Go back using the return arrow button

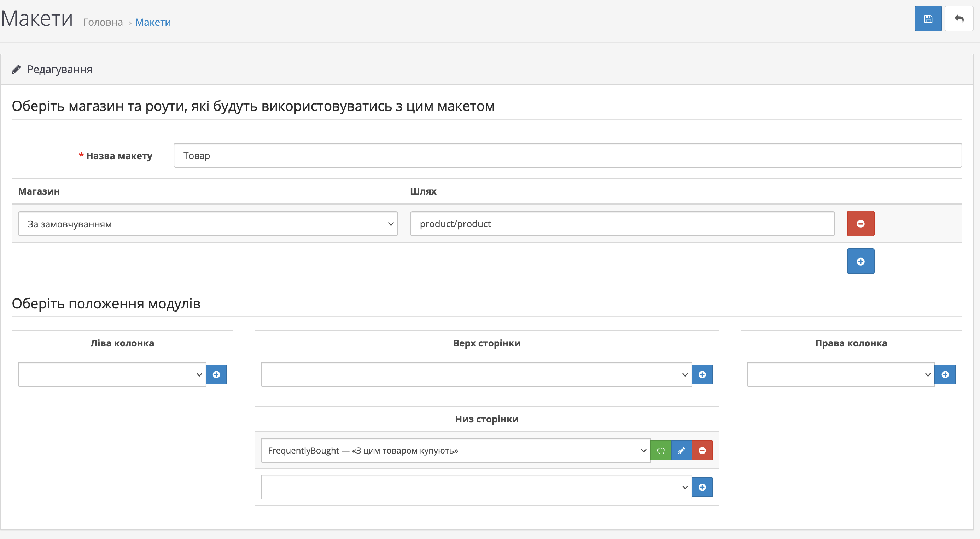(x=959, y=19)
